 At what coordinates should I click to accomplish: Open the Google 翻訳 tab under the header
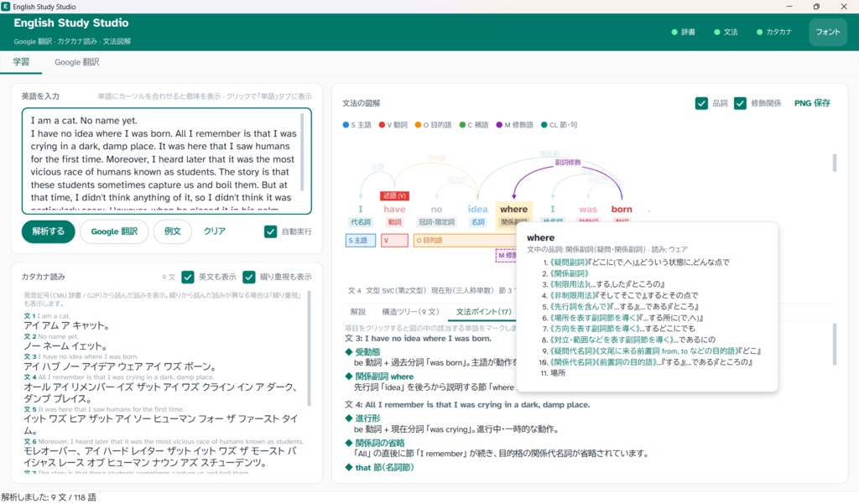76,62
